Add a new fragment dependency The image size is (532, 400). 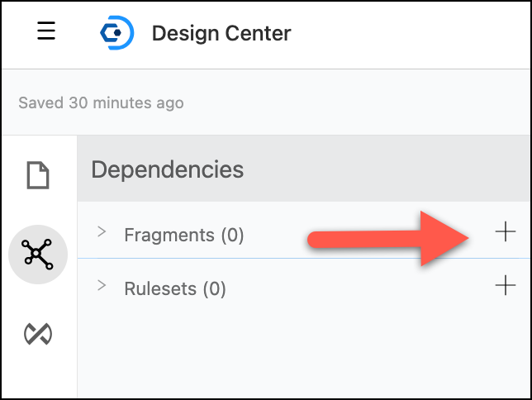coord(505,232)
